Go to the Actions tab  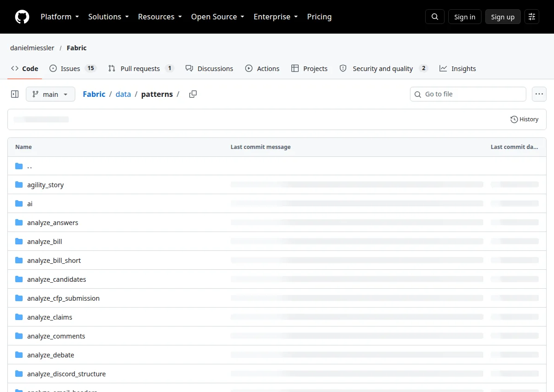pos(262,69)
